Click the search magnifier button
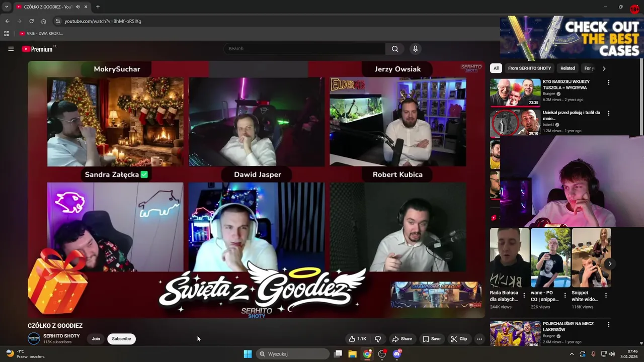 pos(395,49)
